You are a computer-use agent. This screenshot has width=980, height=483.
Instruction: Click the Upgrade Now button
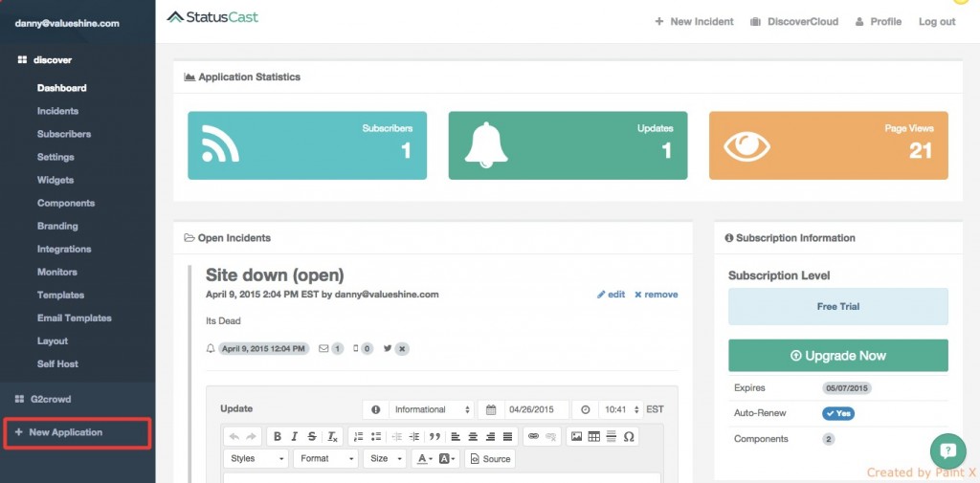(x=837, y=356)
